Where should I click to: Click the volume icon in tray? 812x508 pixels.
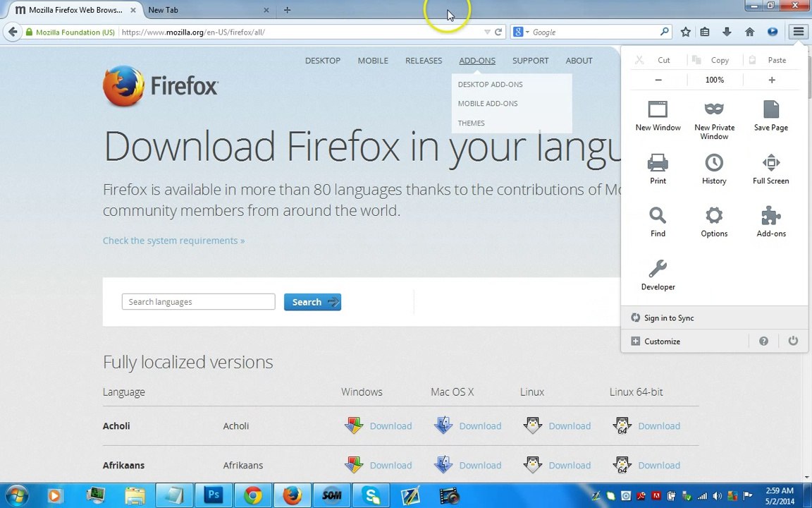point(718,496)
